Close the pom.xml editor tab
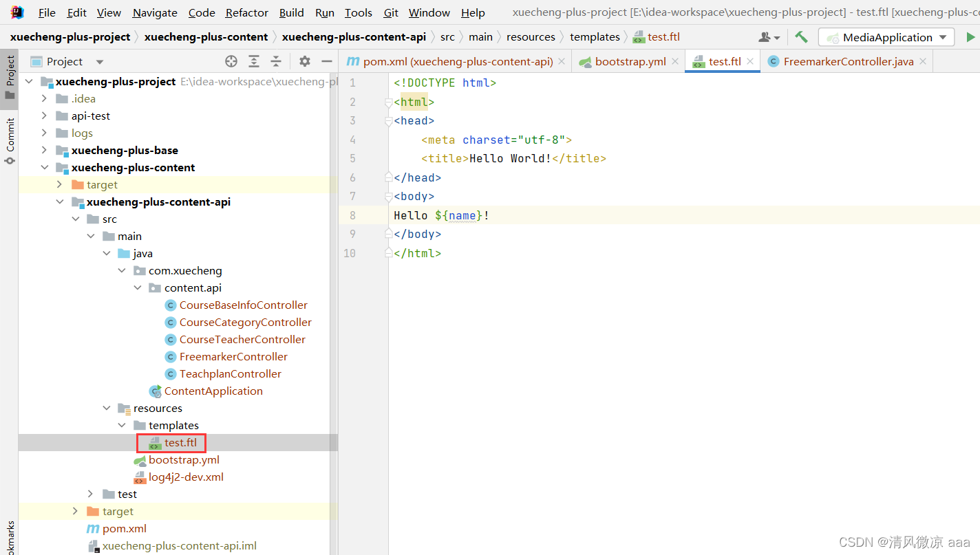980x555 pixels. pos(562,61)
